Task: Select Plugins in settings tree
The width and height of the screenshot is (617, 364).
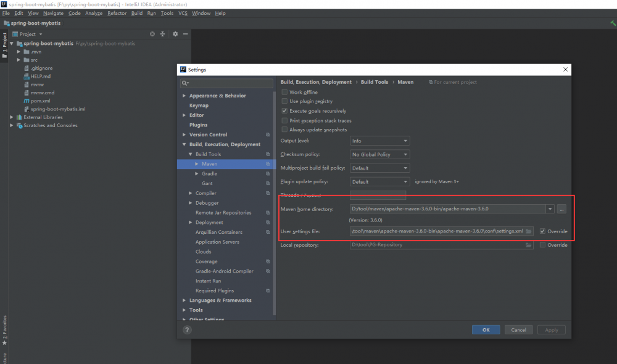Action: tap(198, 125)
